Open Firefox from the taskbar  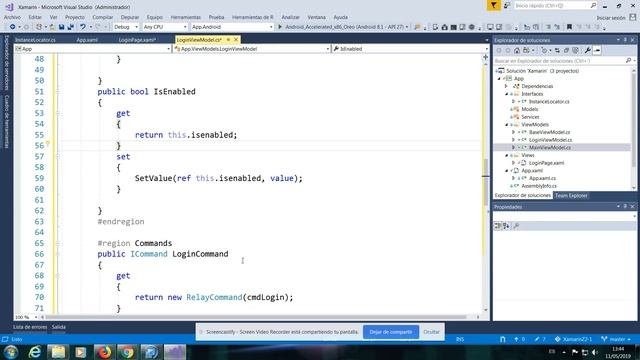(104, 352)
